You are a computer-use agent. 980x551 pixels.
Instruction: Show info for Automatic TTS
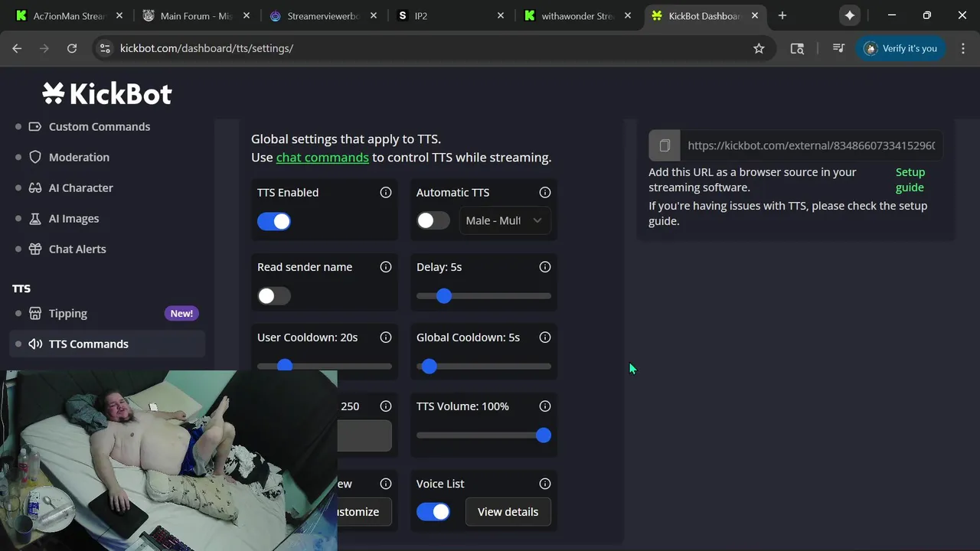pyautogui.click(x=545, y=192)
